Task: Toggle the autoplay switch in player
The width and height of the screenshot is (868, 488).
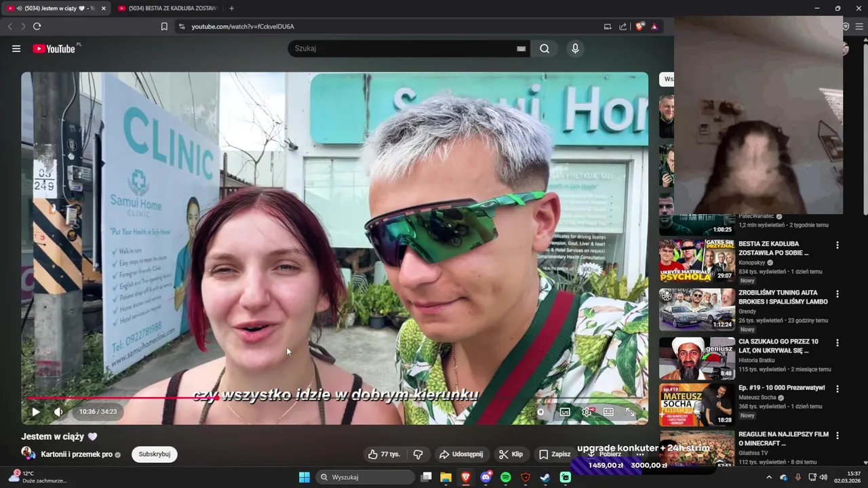Action: [540, 411]
